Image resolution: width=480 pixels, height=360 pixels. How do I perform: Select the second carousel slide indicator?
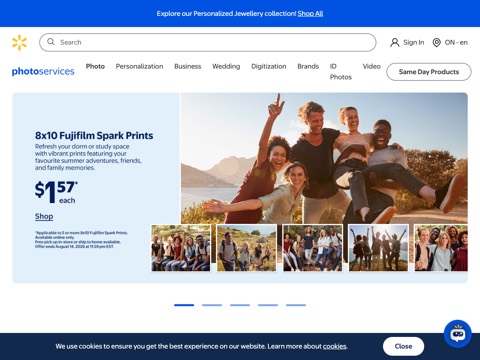point(212,305)
